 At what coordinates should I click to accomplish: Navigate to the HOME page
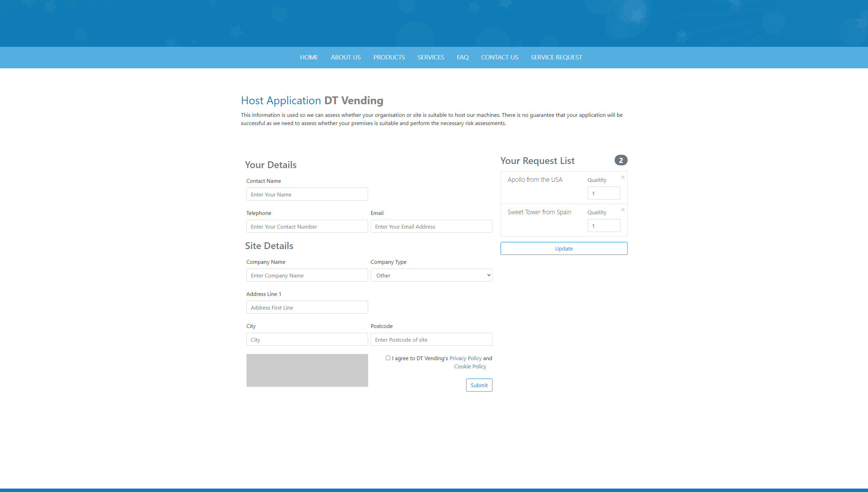[x=309, y=57]
